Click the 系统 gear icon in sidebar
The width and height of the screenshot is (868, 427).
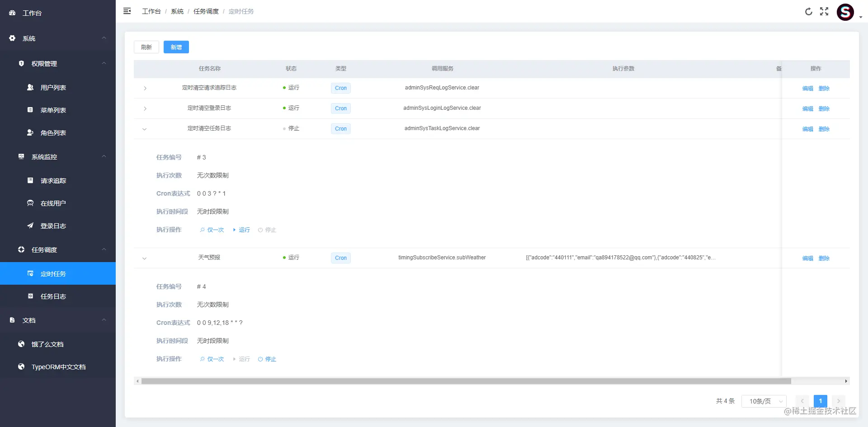(12, 38)
